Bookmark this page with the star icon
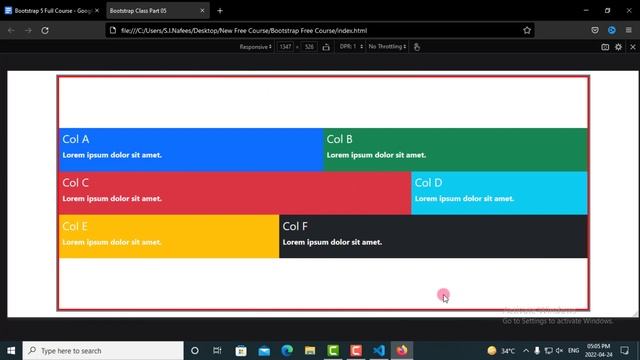640x360 pixels. tap(527, 30)
